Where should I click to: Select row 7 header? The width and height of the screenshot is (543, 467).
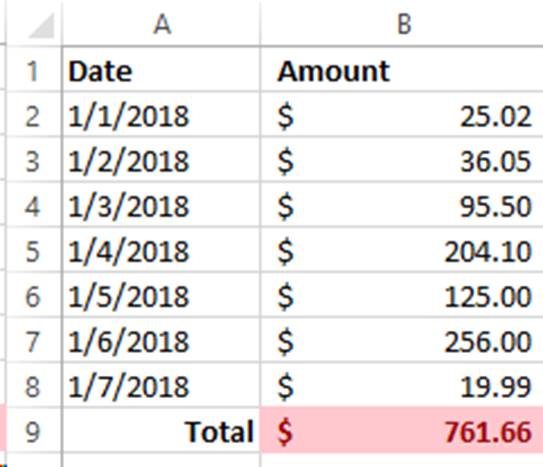pyautogui.click(x=34, y=340)
